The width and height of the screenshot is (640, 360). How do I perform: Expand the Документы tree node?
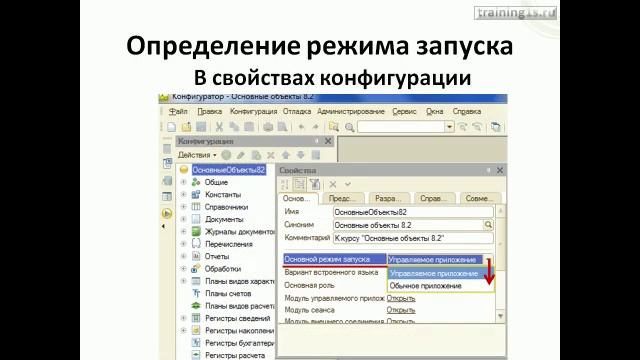[x=184, y=219]
